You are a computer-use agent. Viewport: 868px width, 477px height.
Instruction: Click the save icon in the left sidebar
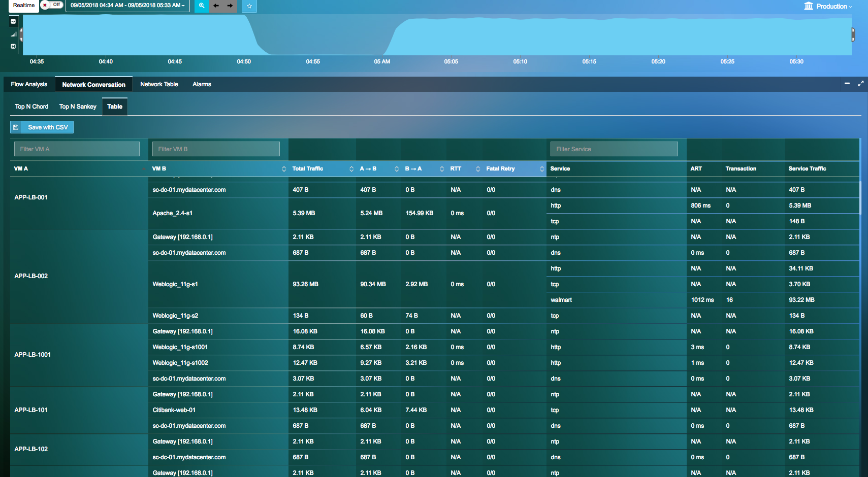click(x=13, y=46)
